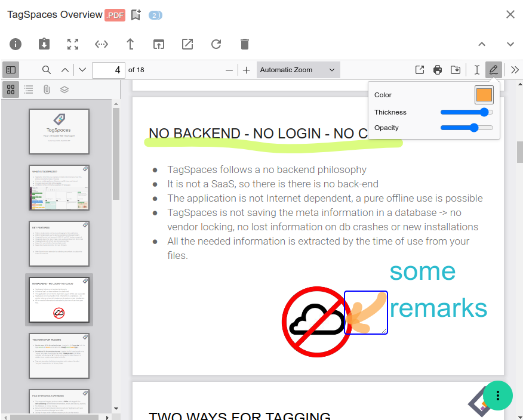Click the save/download PDF icon
The width and height of the screenshot is (523, 420).
coord(456,70)
